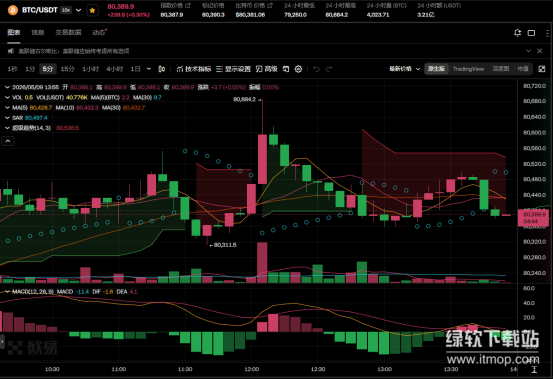The width and height of the screenshot is (554, 379).
Task: Select the 原生版 chart mode
Action: [x=436, y=69]
